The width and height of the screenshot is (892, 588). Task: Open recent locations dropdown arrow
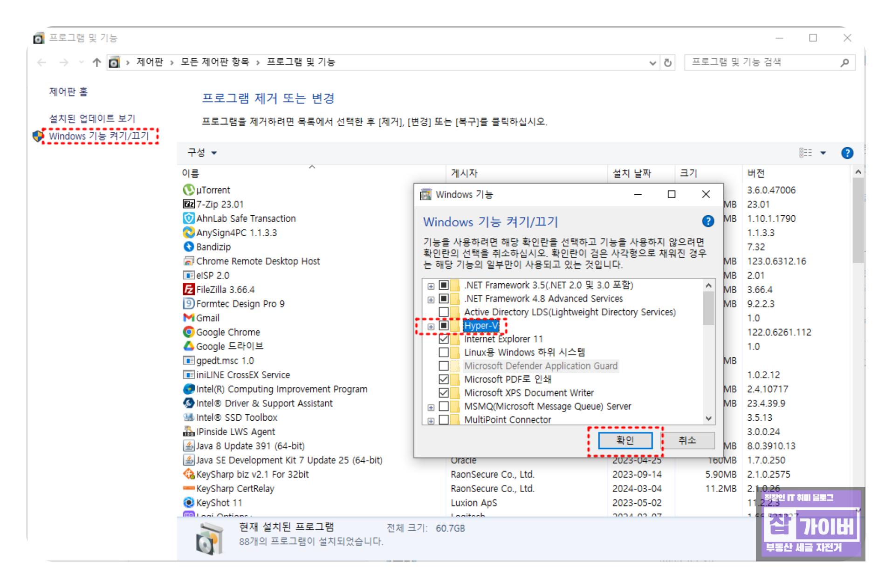pyautogui.click(x=81, y=62)
